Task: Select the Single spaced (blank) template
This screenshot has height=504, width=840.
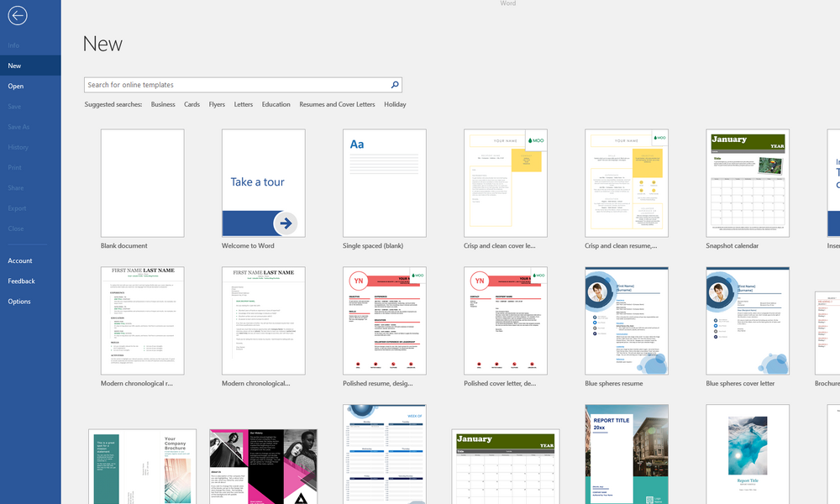Action: tap(385, 183)
